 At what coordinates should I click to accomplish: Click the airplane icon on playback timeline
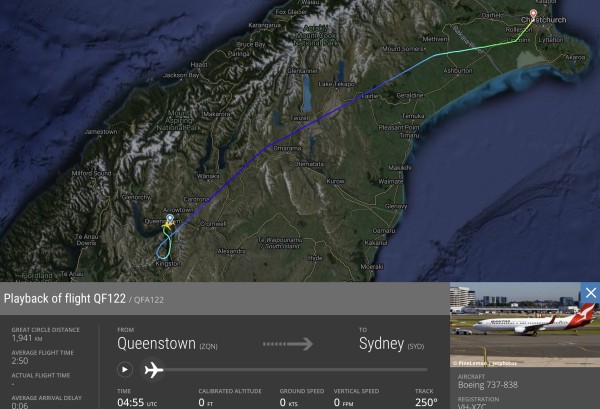click(153, 370)
